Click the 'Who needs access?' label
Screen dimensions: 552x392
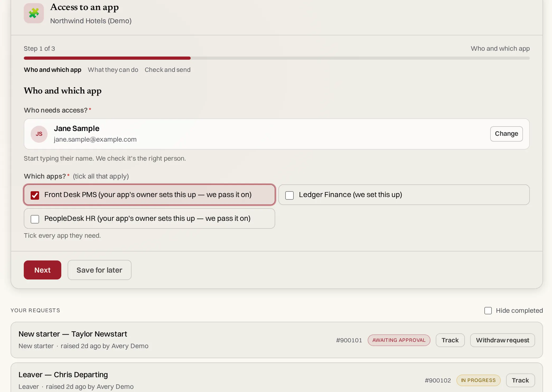pyautogui.click(x=56, y=110)
